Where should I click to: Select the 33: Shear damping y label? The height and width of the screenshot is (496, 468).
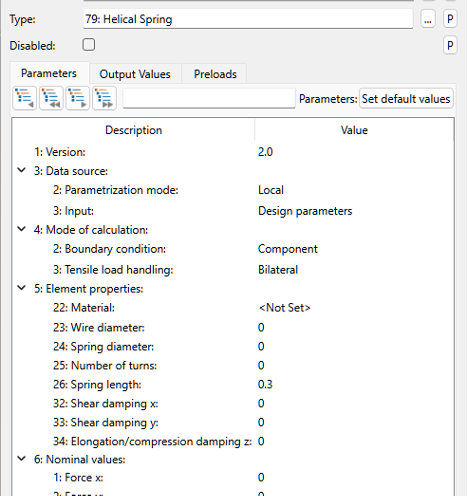[106, 423]
